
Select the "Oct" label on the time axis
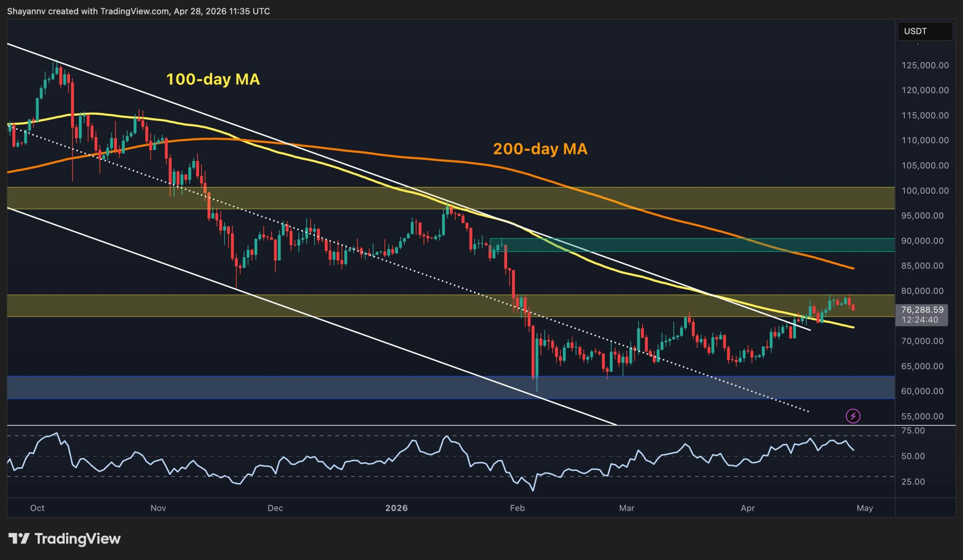38,508
